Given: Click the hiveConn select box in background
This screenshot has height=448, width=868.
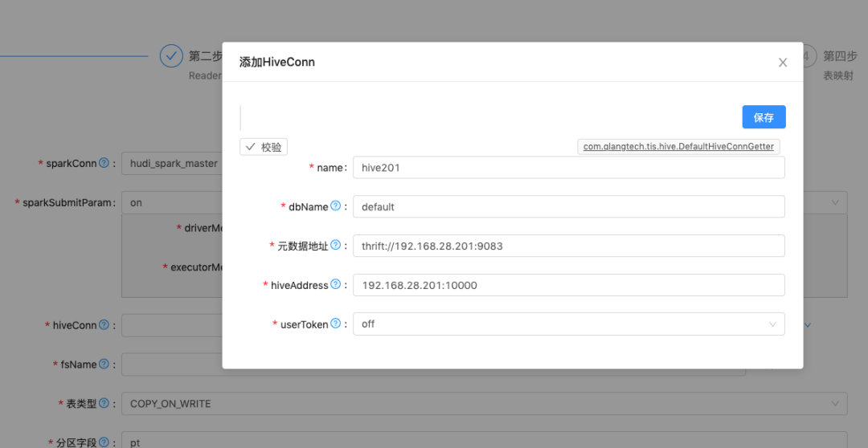Looking at the screenshot, I should (x=172, y=325).
